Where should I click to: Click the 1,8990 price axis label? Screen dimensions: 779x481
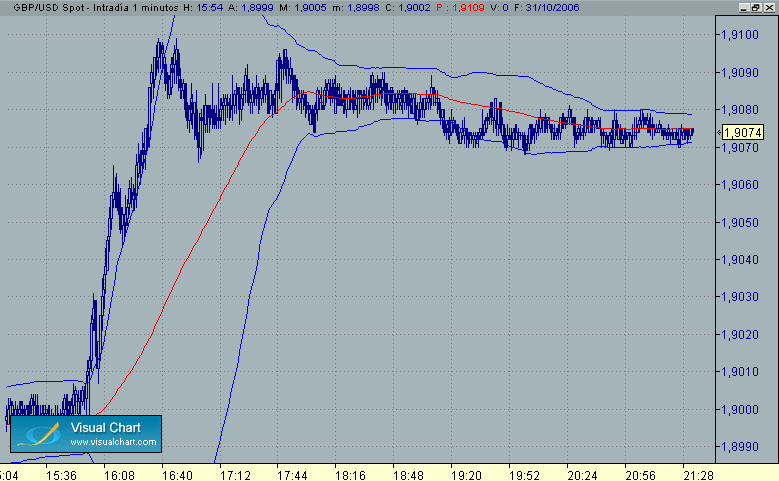pos(740,447)
